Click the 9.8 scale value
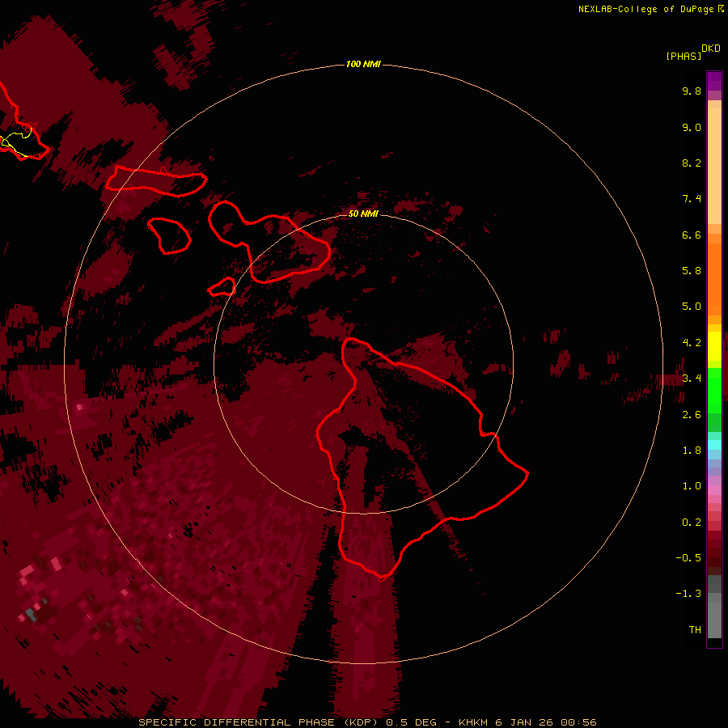728x728 pixels. point(692,91)
